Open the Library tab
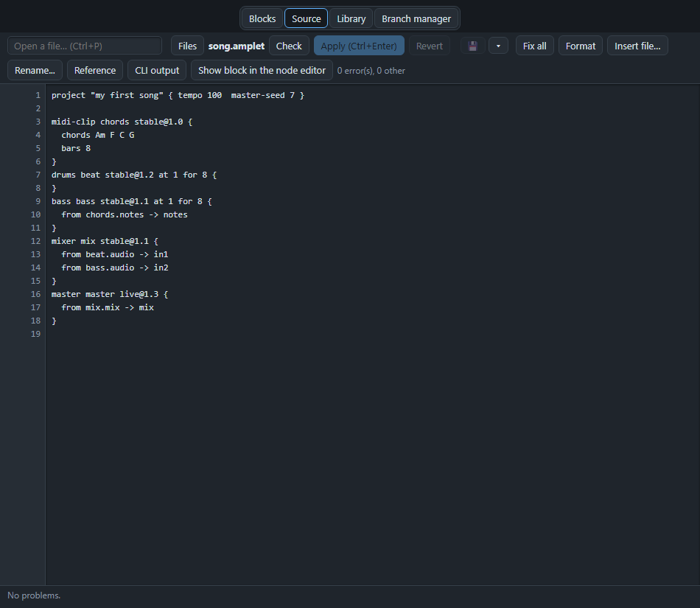The image size is (700, 608). coord(351,18)
